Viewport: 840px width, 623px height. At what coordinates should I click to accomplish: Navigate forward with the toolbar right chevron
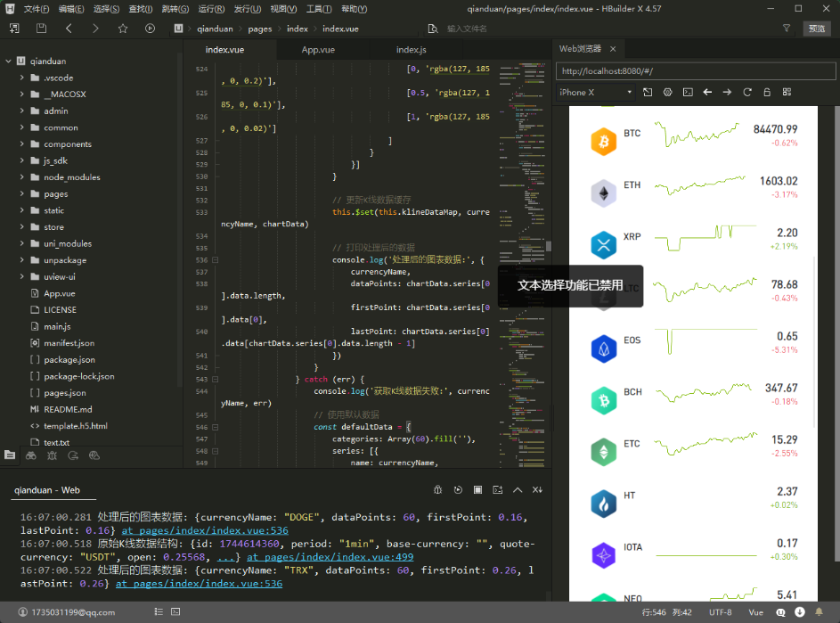tap(95, 29)
